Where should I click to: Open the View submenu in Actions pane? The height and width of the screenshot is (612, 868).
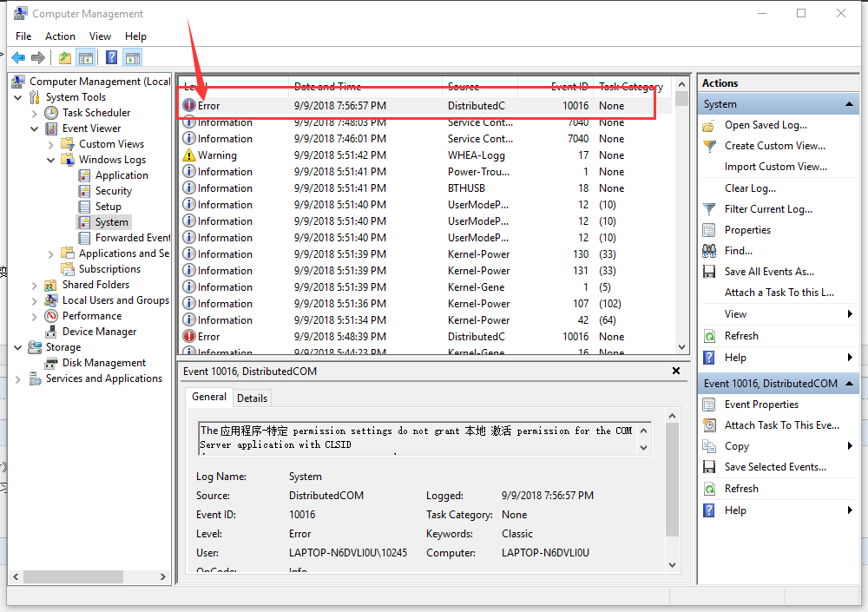[x=737, y=314]
